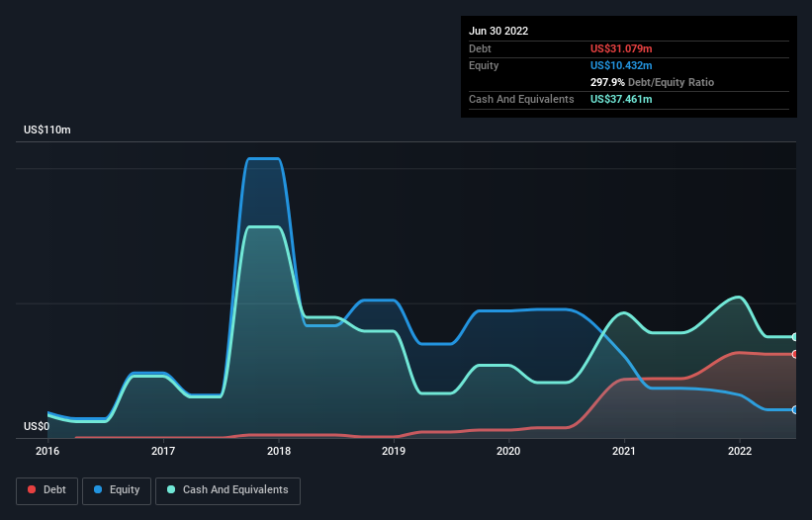Click the red Debt endpoint marker
This screenshot has height=520, width=812.
[795, 355]
